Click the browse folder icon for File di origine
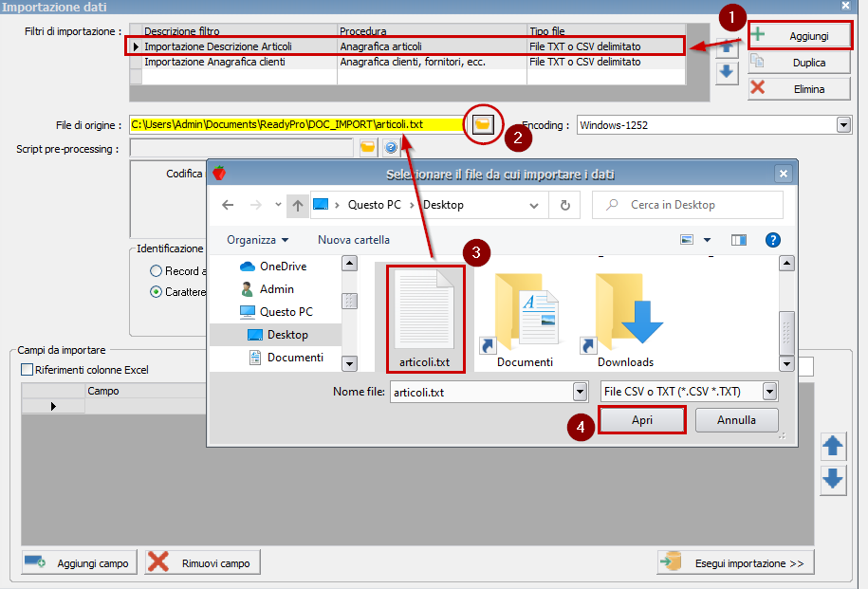 pos(484,124)
